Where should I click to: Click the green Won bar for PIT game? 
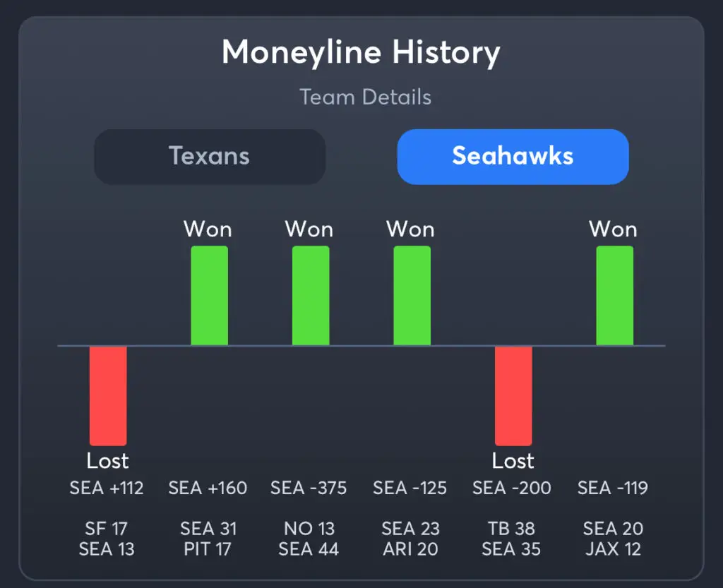point(209,295)
